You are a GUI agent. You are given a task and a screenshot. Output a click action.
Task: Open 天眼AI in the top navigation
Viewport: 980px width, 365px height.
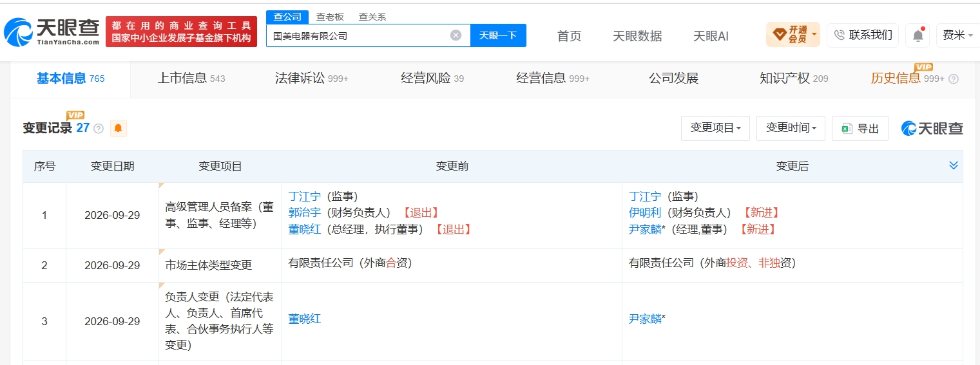pyautogui.click(x=711, y=36)
